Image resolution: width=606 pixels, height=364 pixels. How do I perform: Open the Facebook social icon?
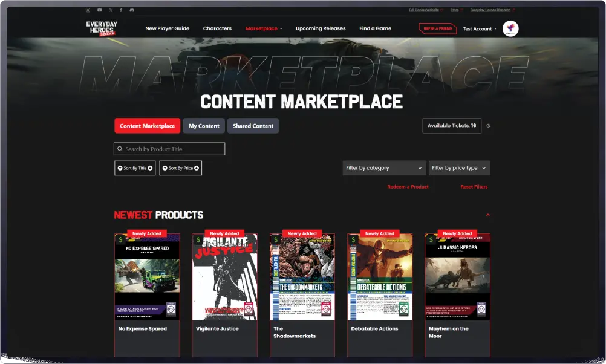121,10
